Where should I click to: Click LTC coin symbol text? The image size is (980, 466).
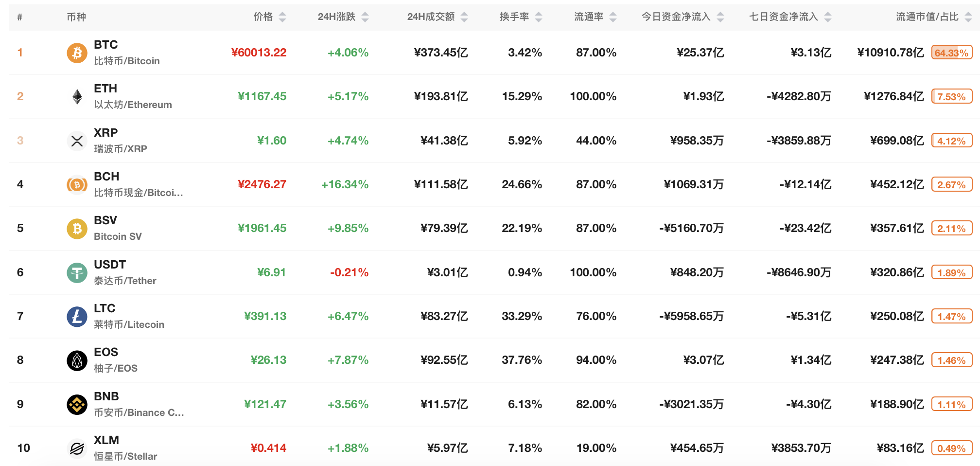click(105, 308)
